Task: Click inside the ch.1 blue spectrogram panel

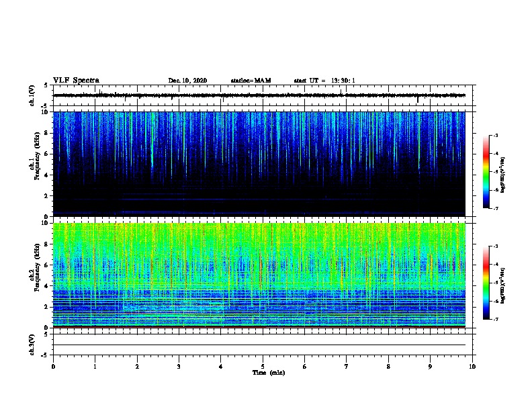Action: [259, 164]
